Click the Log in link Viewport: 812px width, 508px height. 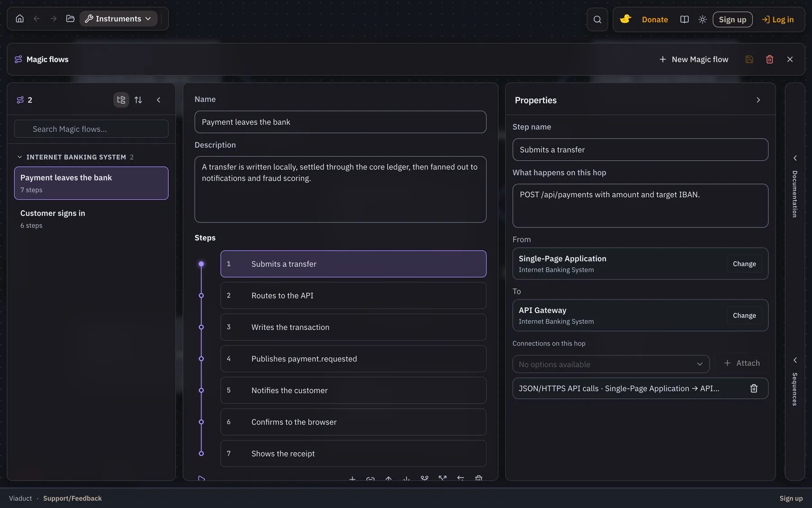[778, 19]
